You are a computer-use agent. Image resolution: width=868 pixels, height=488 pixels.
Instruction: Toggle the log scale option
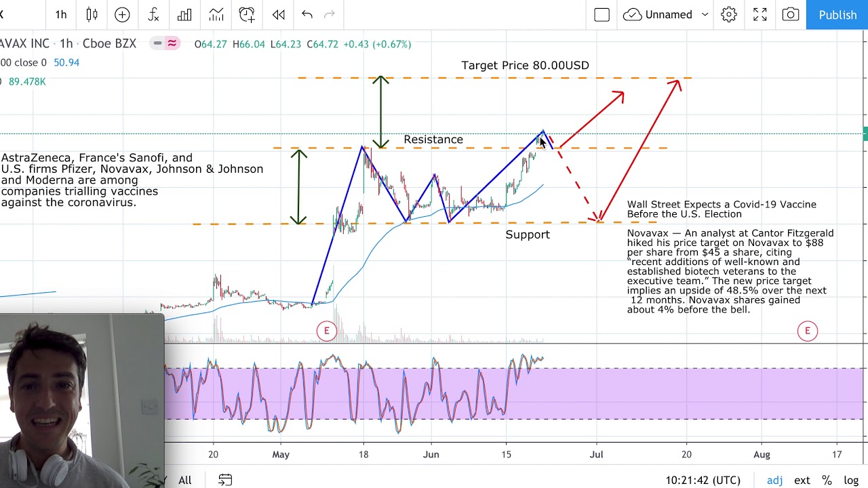[851, 480]
